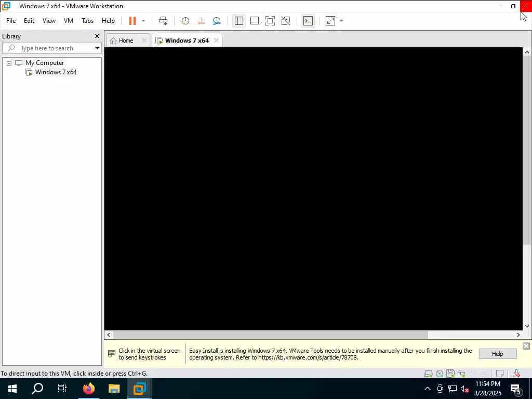This screenshot has height=399, width=532.
Task: Click the message log note status icon
Action: coord(499,374)
